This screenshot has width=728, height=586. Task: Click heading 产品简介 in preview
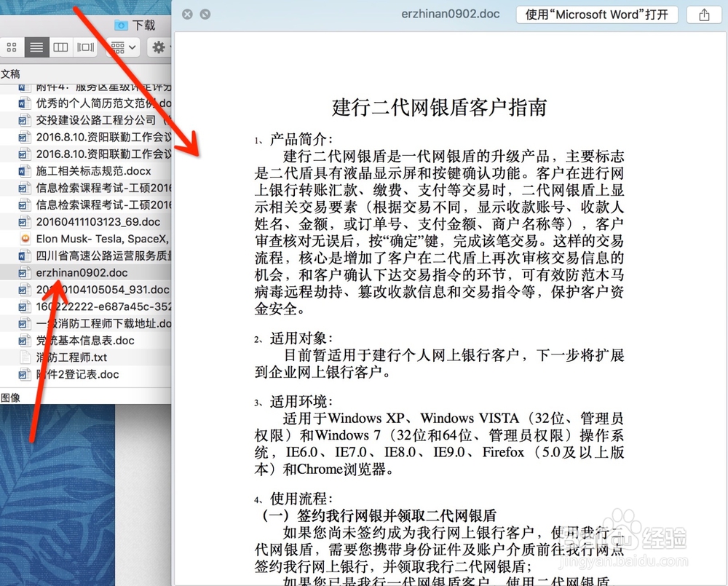click(x=301, y=139)
